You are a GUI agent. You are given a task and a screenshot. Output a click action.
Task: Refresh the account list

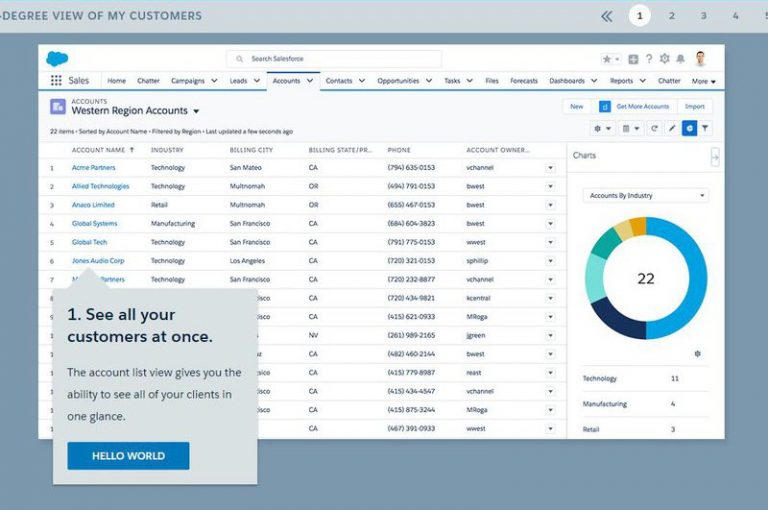[654, 128]
